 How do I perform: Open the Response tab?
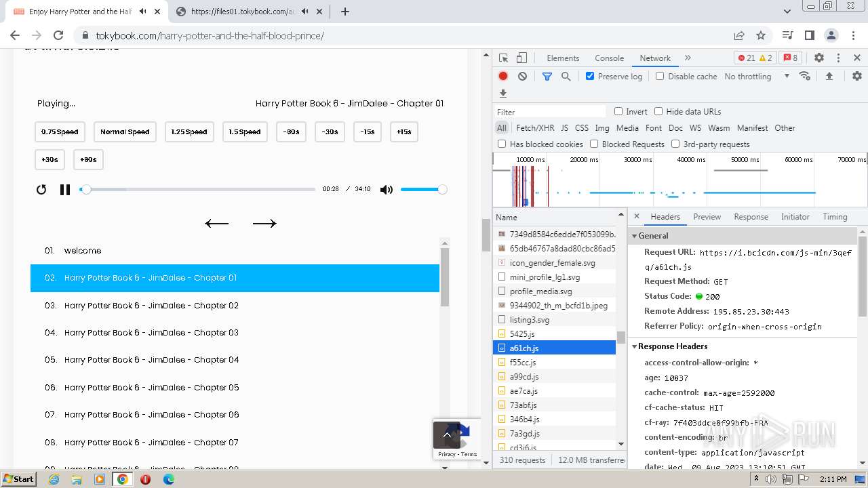tap(751, 217)
